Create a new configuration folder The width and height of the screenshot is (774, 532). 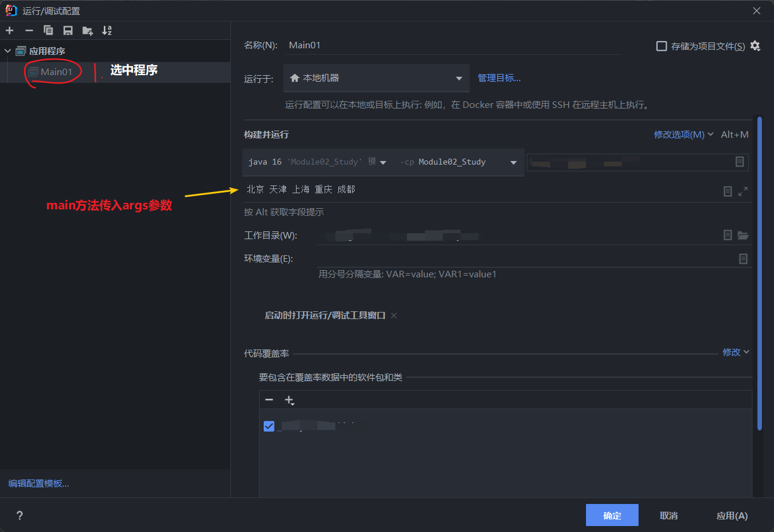click(x=88, y=30)
